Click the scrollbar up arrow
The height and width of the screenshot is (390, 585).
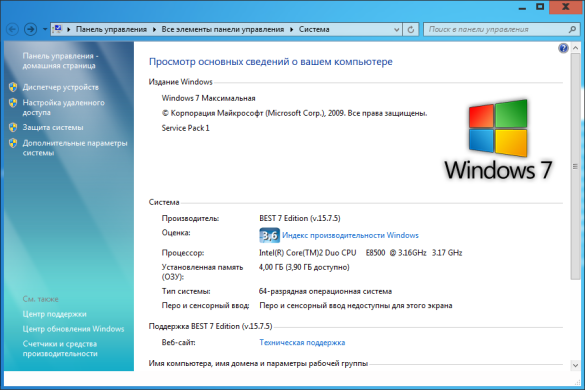coord(575,48)
